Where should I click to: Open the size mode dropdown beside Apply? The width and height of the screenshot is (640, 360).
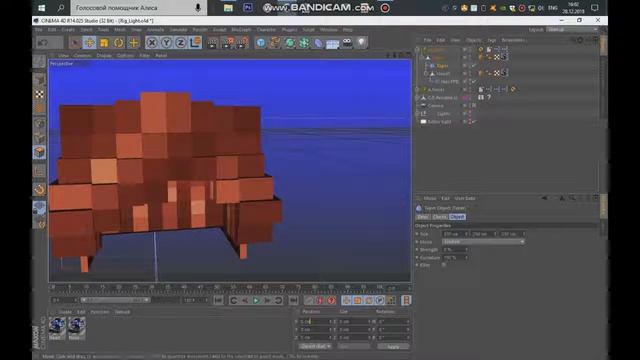354,347
